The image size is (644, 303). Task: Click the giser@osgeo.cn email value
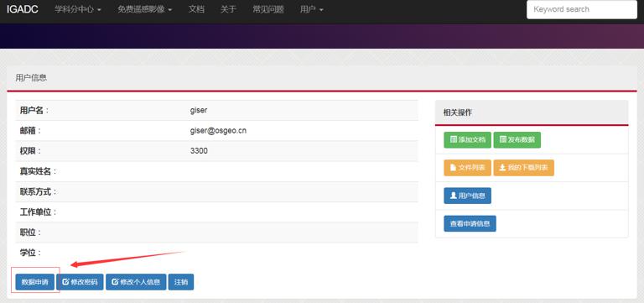[218, 131]
